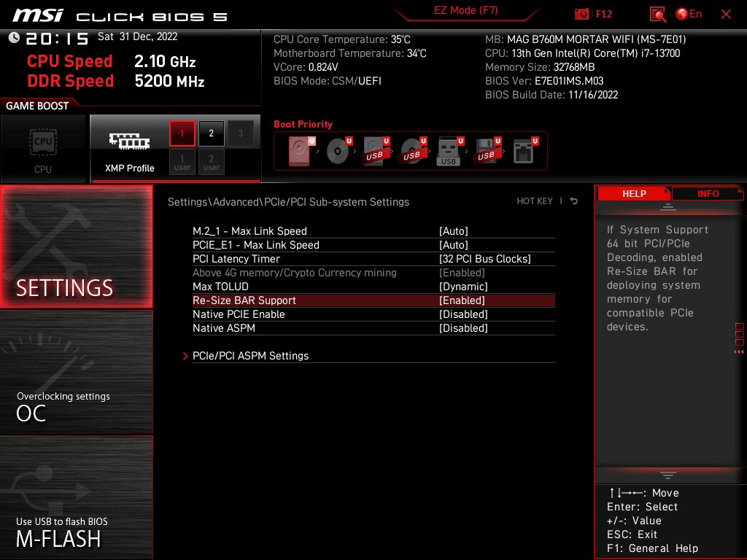This screenshot has width=747, height=560.
Task: Switch to EZ Mode (F7)
Action: point(465,10)
